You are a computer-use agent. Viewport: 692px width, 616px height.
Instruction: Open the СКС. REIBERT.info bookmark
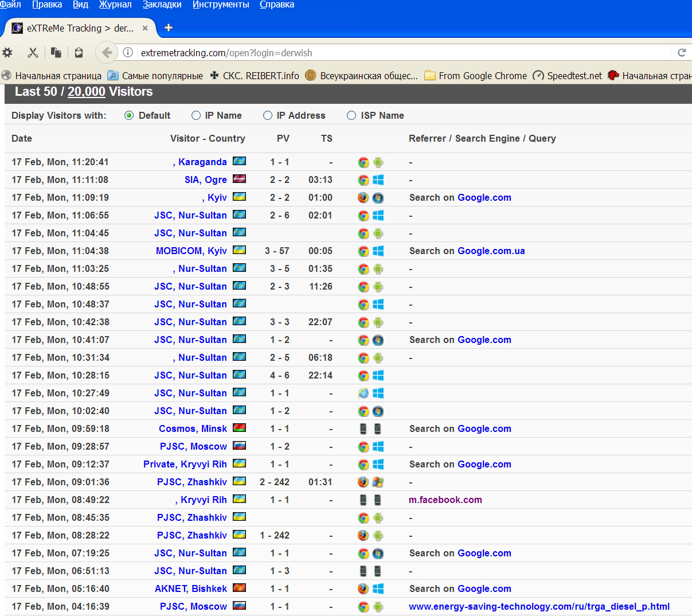click(255, 76)
